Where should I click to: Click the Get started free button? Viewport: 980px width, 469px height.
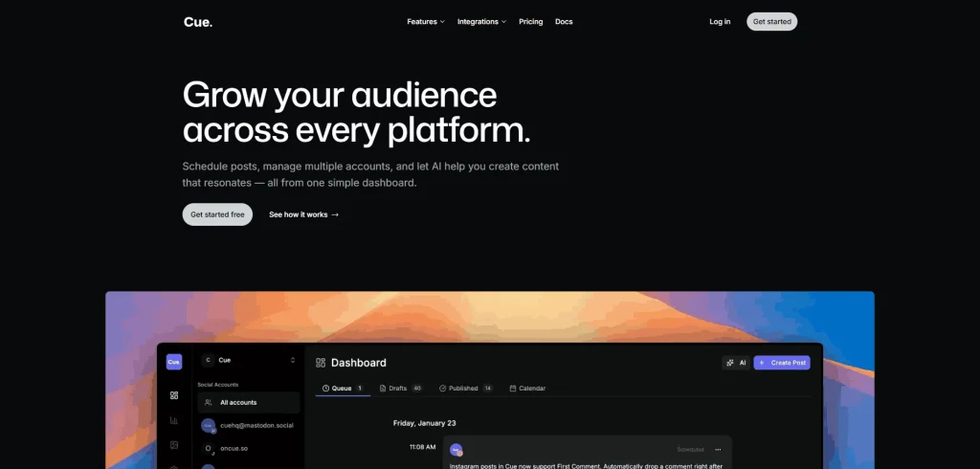(x=217, y=214)
